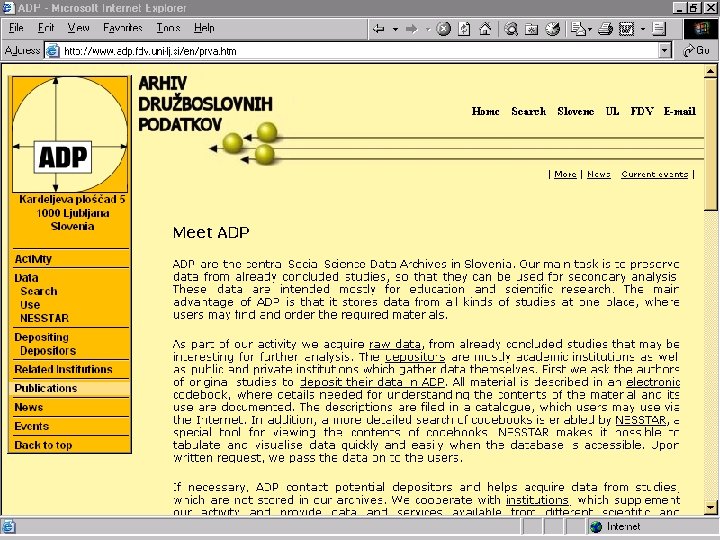This screenshot has height=540, width=720.
Task: Switch to the Slovene language link
Action: (x=575, y=111)
